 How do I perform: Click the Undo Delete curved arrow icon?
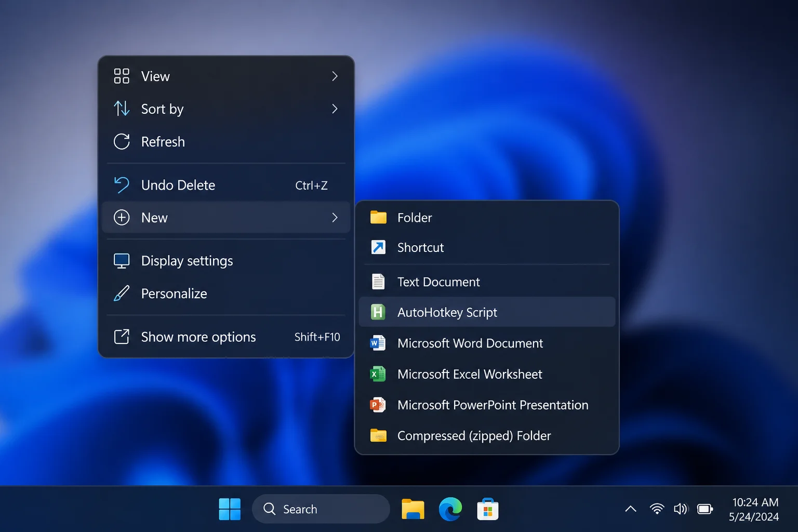[x=122, y=185]
